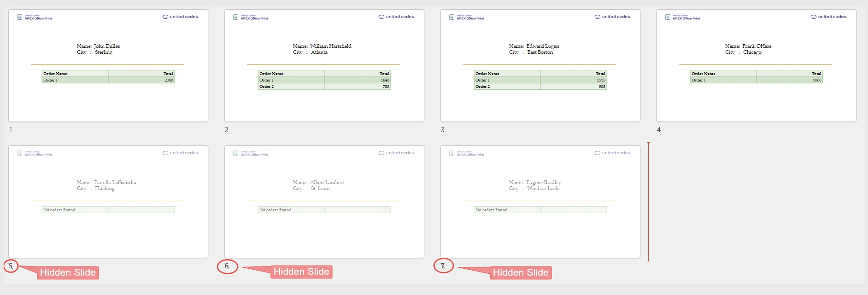Screen dimensions: 868x295
Task: Click the united codes logo on Eugene Bradley slide
Action: (613, 153)
